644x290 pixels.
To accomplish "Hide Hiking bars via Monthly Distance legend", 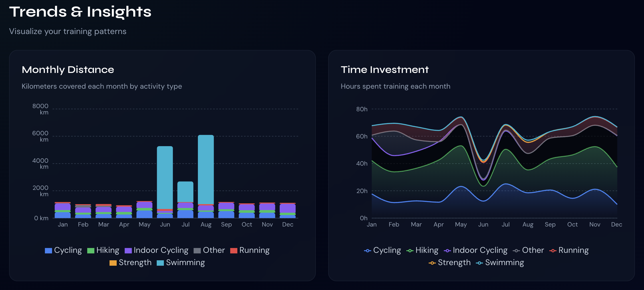I will [x=103, y=250].
